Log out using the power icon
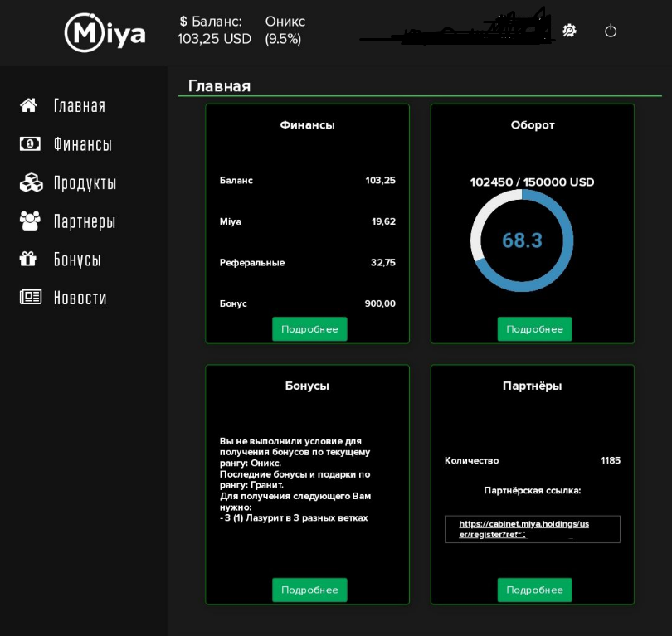 click(611, 31)
